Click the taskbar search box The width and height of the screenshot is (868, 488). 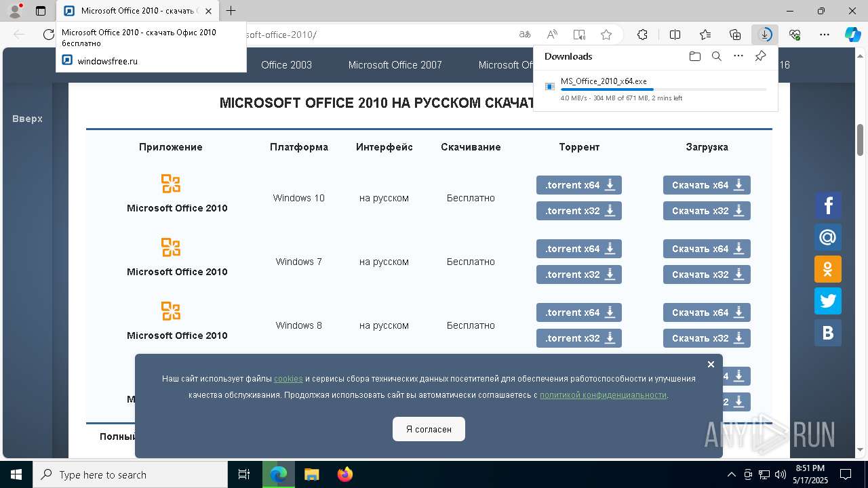click(x=130, y=474)
